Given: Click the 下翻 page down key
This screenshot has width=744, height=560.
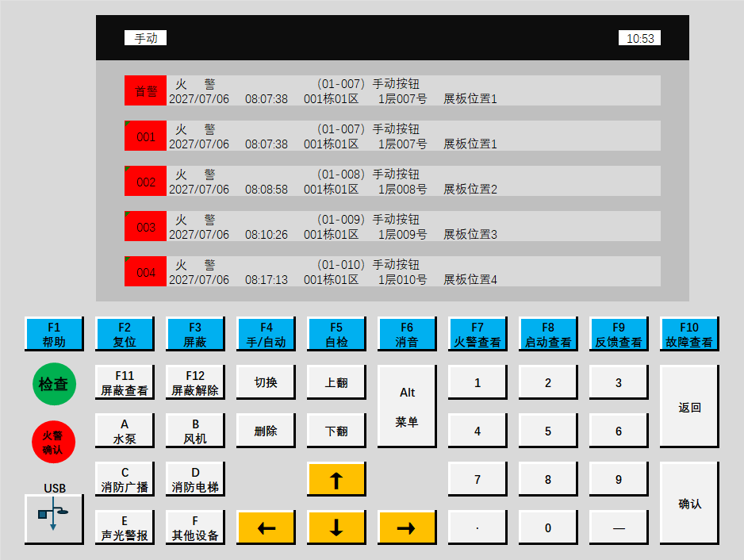Looking at the screenshot, I should (336, 431).
